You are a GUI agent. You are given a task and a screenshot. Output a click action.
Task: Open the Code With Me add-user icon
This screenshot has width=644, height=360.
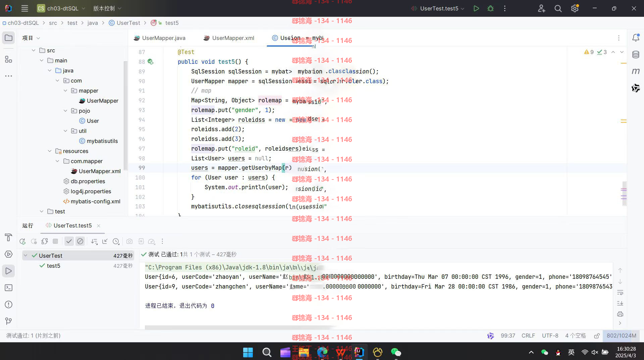pos(541,8)
